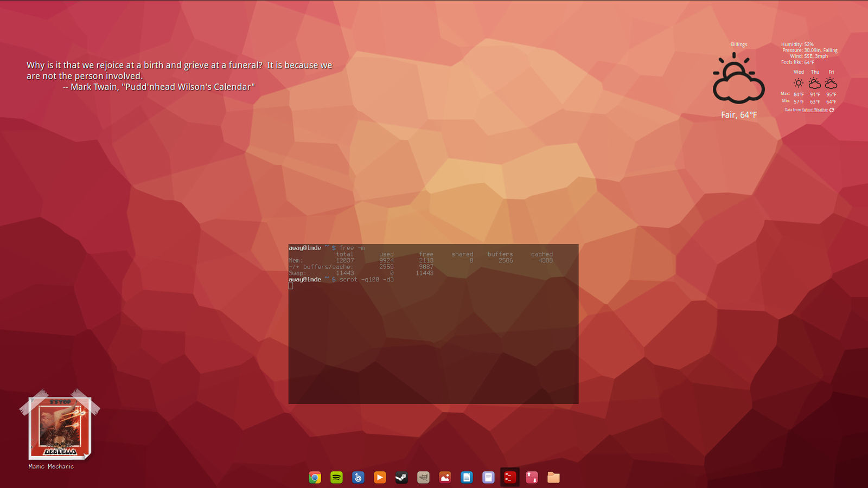Click the quote text about rejoicing at birth
This screenshot has width=868, height=488.
179,70
